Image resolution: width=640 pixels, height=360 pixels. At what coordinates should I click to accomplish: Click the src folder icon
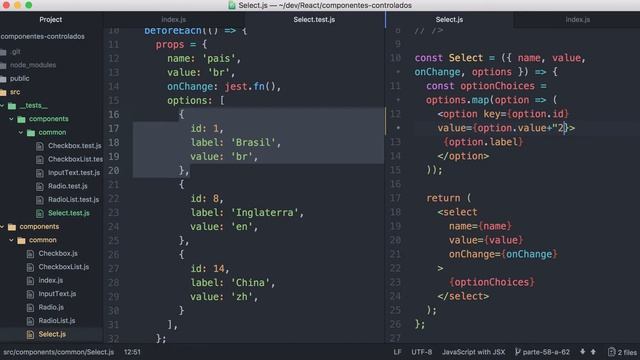[x=3, y=92]
